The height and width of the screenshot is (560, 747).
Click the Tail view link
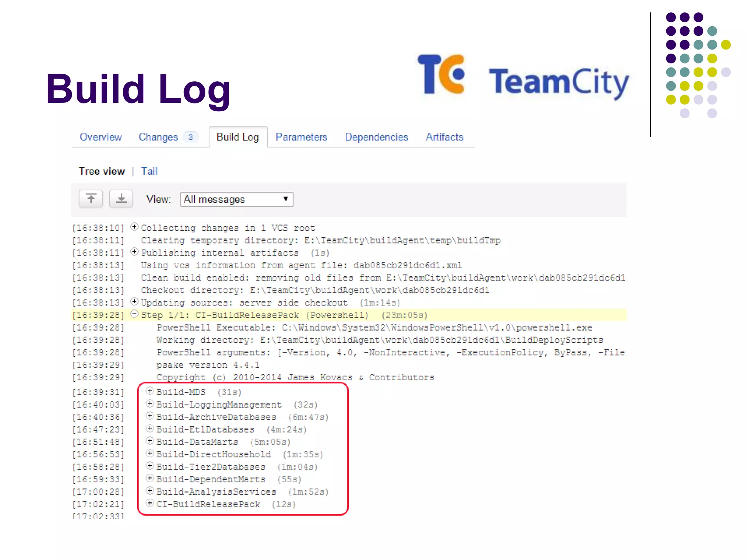pos(149,171)
